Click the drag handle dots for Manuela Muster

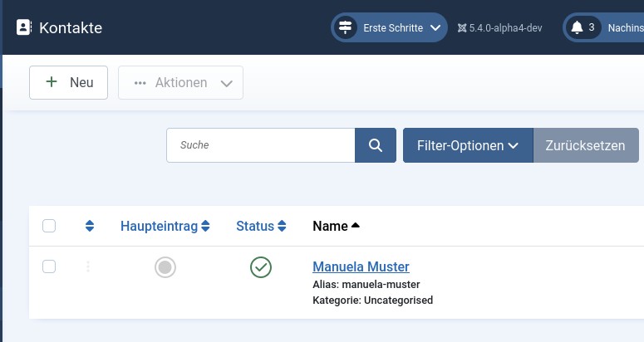click(x=88, y=266)
